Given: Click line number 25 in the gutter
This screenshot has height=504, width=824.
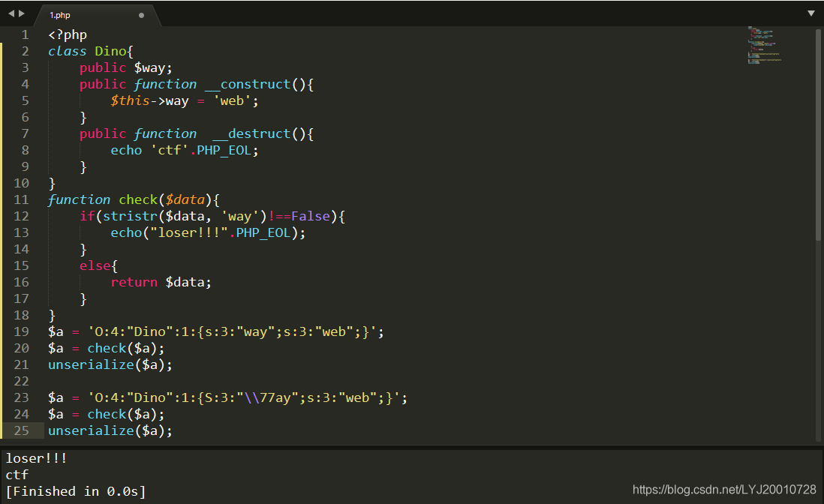Looking at the screenshot, I should pos(21,430).
